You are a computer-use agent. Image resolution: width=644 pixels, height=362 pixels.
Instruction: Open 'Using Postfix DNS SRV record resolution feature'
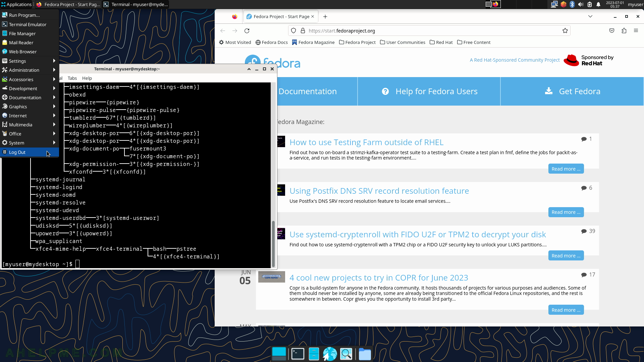point(379,191)
